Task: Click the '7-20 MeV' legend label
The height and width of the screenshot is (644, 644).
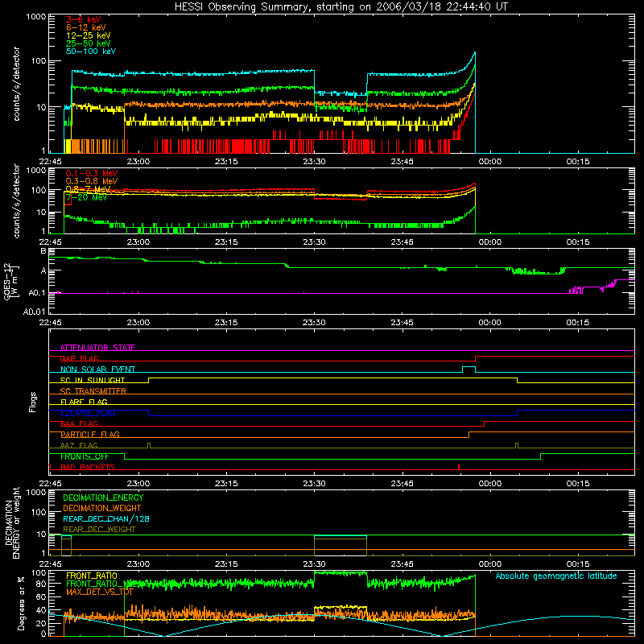Action: coord(86,197)
